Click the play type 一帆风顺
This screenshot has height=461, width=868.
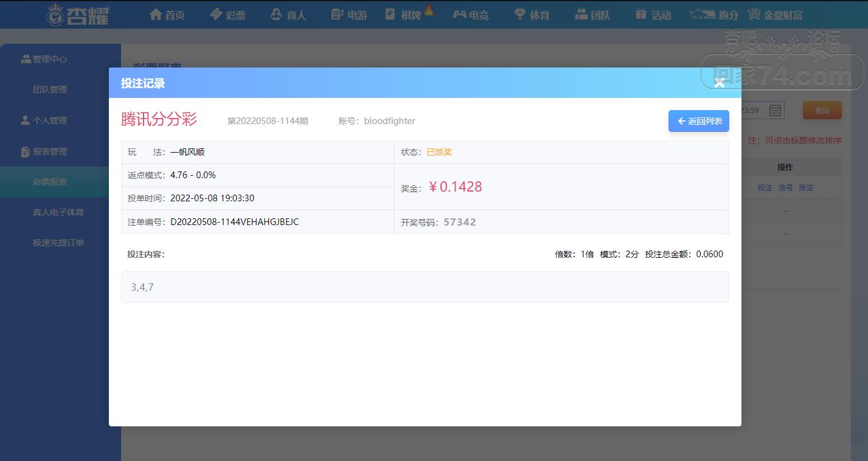[x=187, y=152]
